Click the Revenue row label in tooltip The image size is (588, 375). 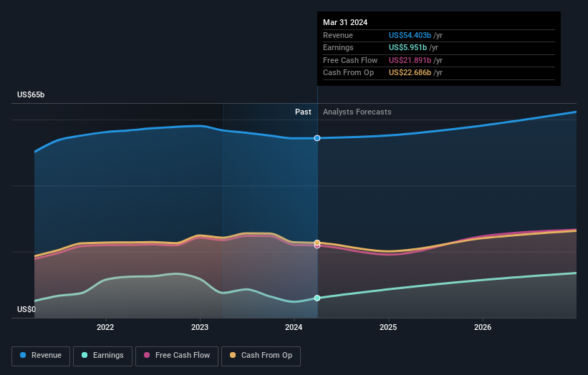click(338, 35)
